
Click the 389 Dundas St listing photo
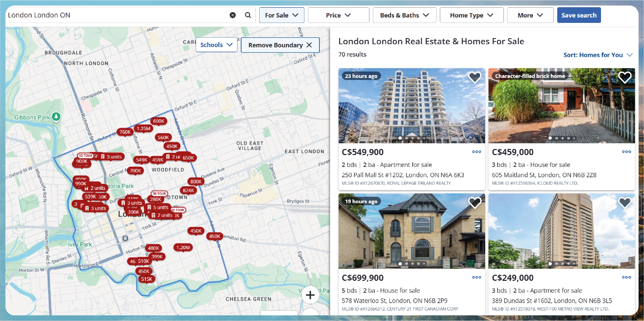coord(561,231)
